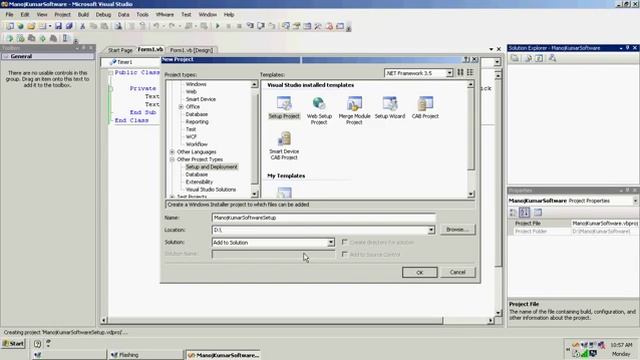The height and width of the screenshot is (360, 640).
Task: Click the Open File toolbar icon
Action: pyautogui.click(x=31, y=26)
